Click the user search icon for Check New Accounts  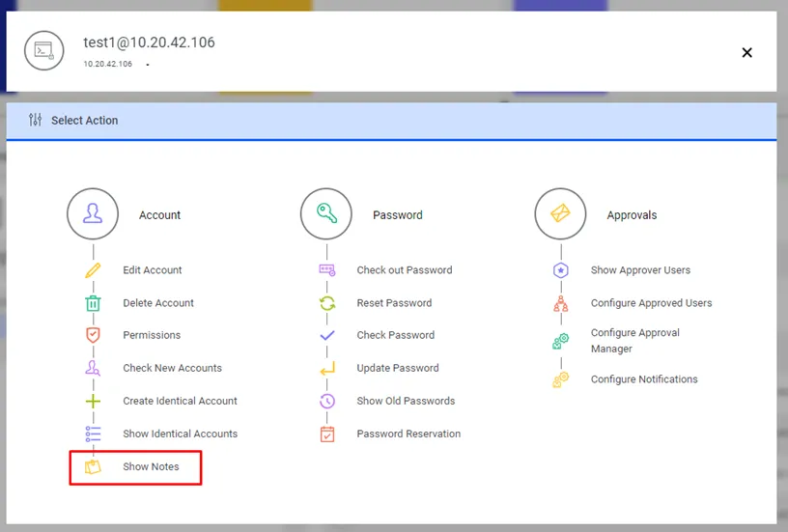pos(93,368)
